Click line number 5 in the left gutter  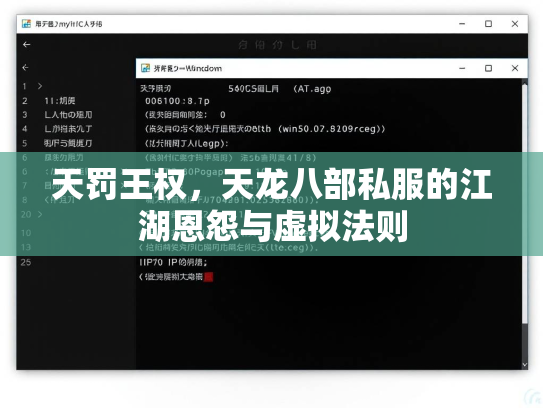(x=25, y=143)
